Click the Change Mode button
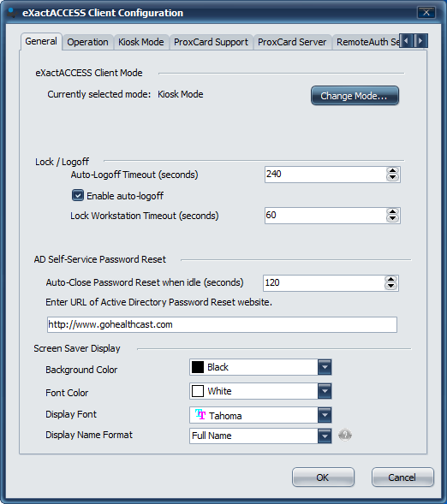The height and width of the screenshot is (504, 447). tap(355, 96)
